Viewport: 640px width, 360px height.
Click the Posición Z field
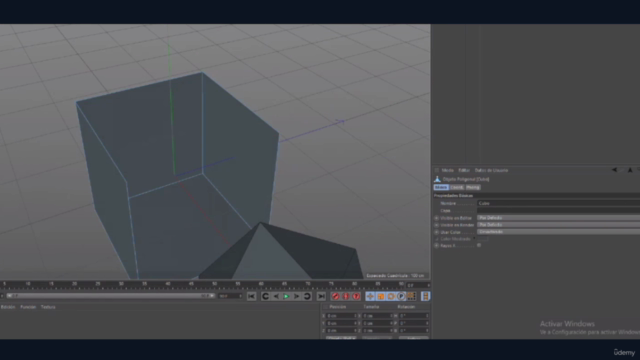(341, 331)
